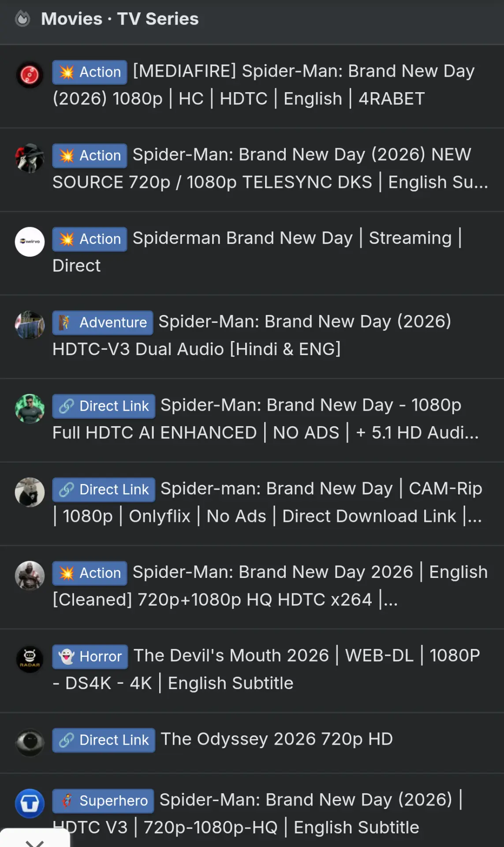
Task: Open the Spiderman Streaming Direct thread
Action: point(257,252)
